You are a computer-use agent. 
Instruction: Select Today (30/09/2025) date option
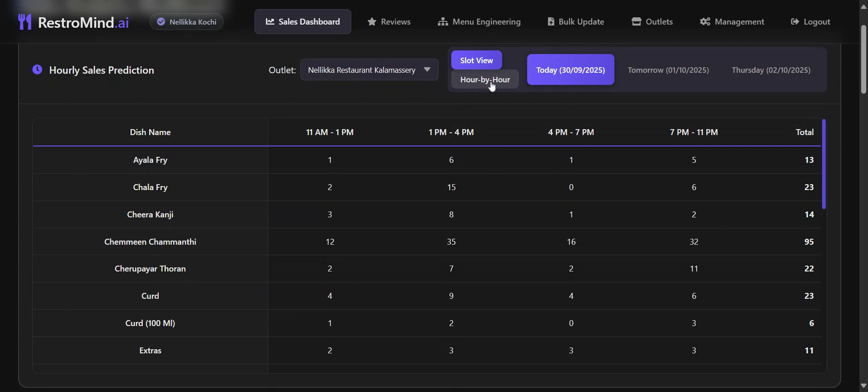tap(570, 70)
